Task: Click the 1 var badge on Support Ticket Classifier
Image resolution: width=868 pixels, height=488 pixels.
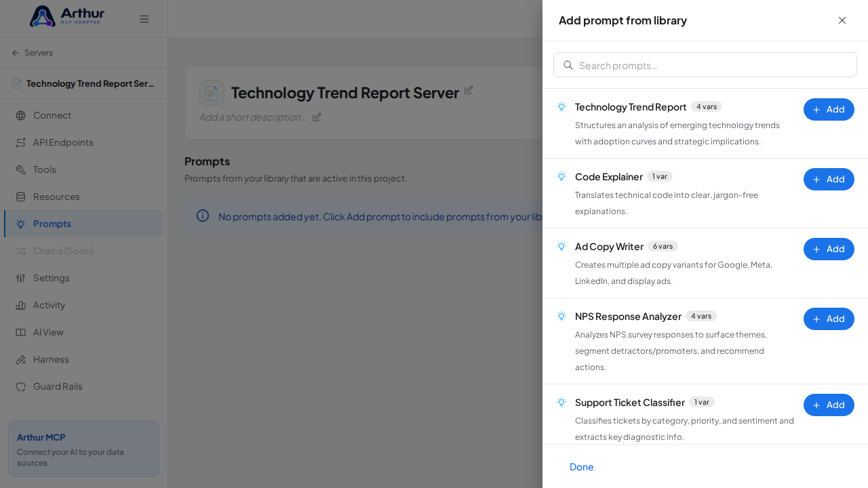Action: tap(702, 402)
